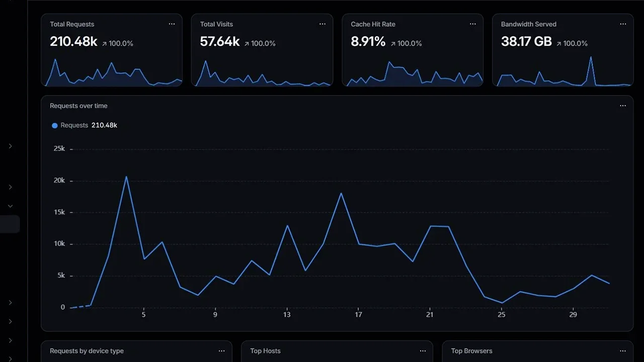Click the 25k label on the y-axis
Image resolution: width=644 pixels, height=362 pixels.
pyautogui.click(x=59, y=149)
